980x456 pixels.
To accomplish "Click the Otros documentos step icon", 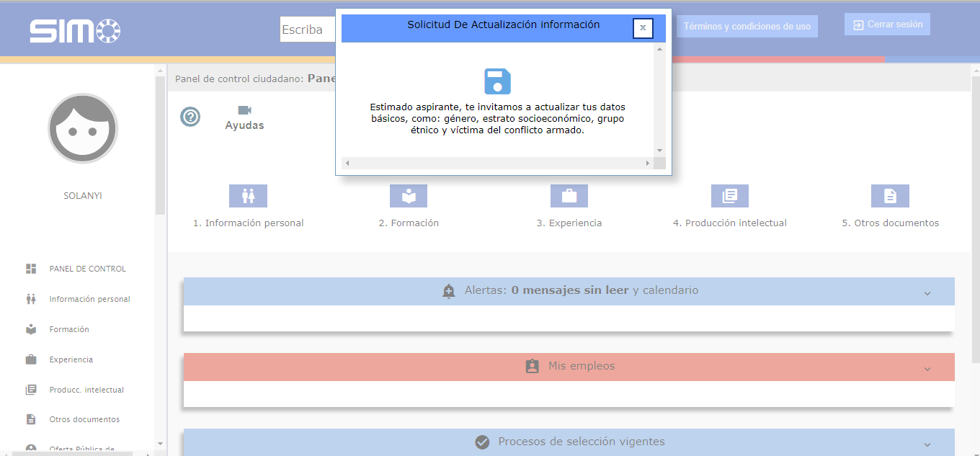I will 890,196.
